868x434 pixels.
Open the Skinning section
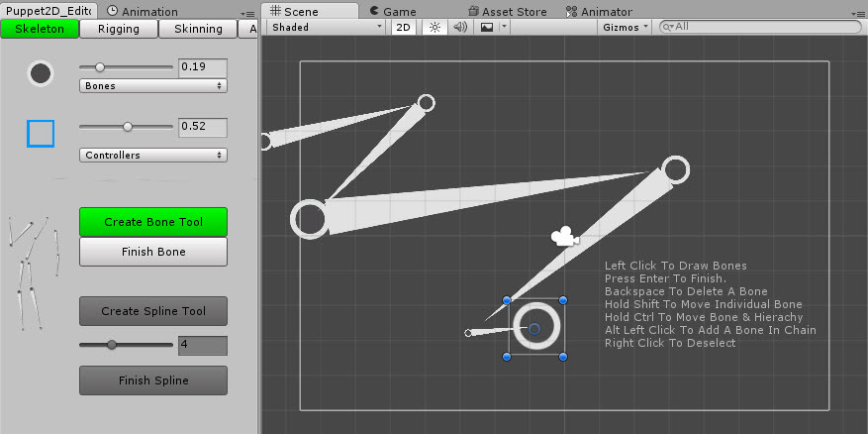(198, 29)
